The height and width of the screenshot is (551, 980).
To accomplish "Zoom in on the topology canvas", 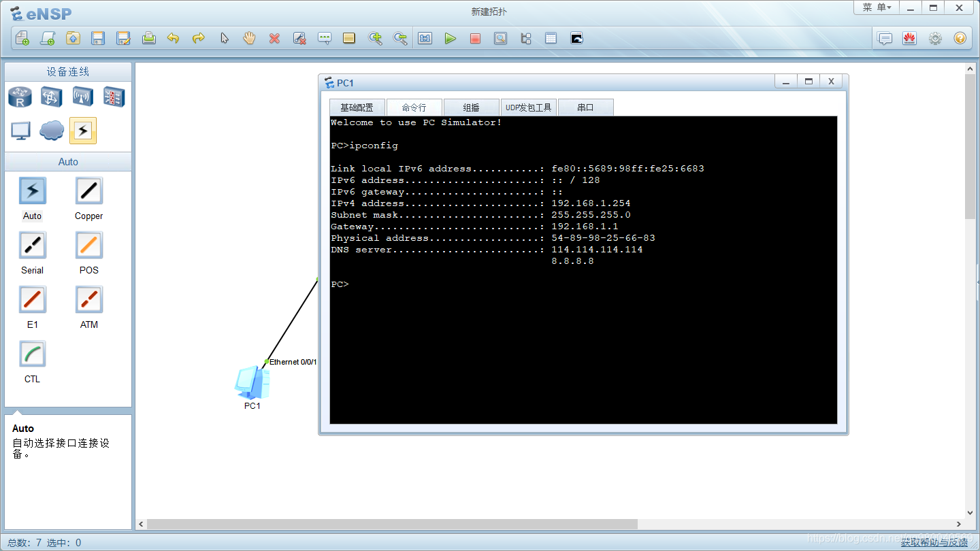I will pos(375,38).
